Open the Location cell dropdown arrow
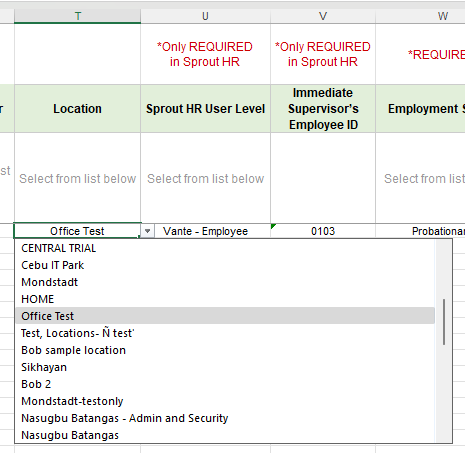Image resolution: width=465 pixels, height=453 pixels. (x=148, y=231)
